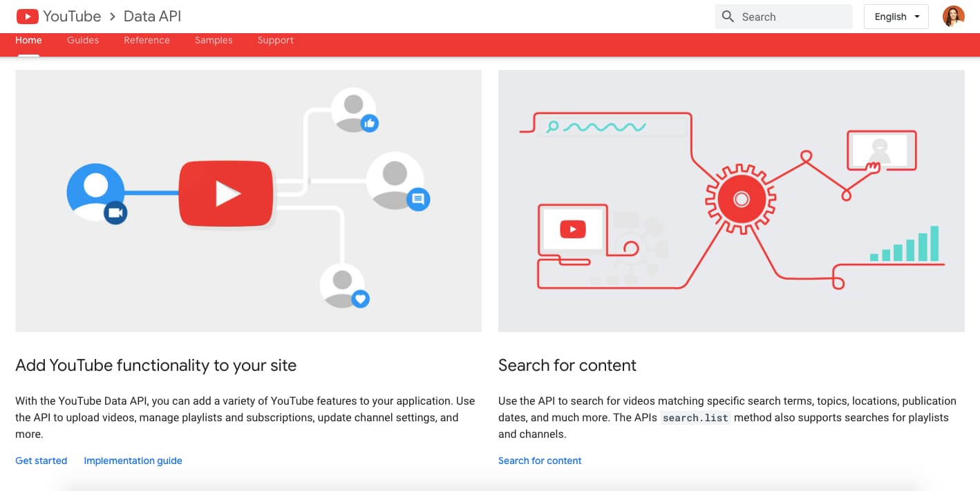Image resolution: width=980 pixels, height=491 pixels.
Task: Open the English language dropdown
Action: [x=896, y=17]
